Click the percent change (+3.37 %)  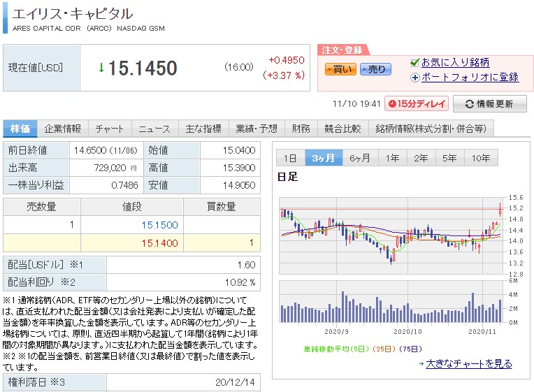click(x=283, y=75)
